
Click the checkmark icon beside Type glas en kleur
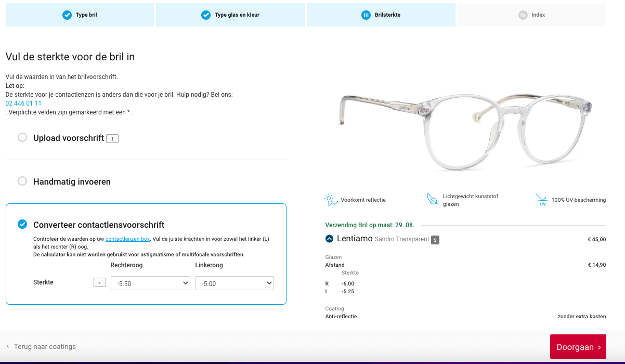[x=206, y=15]
